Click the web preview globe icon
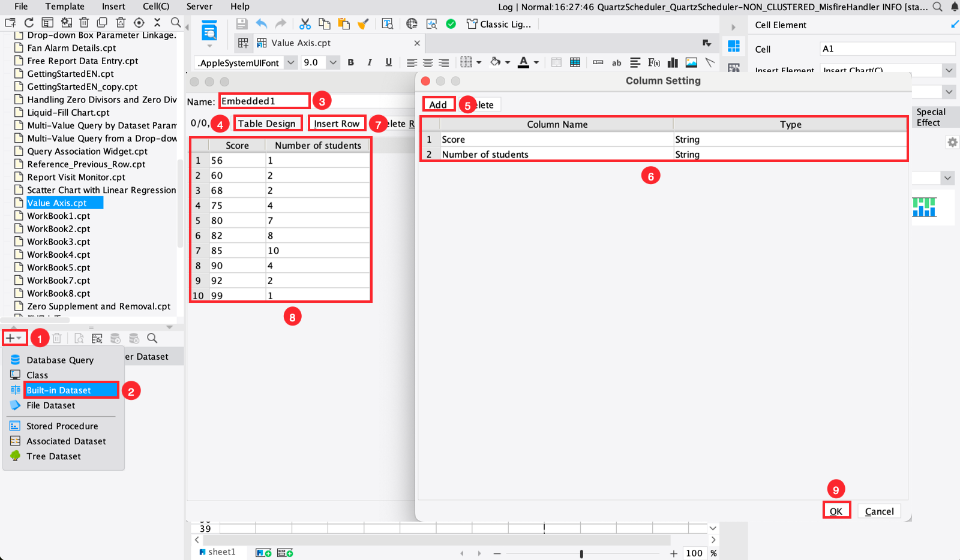Image resolution: width=960 pixels, height=560 pixels. (x=412, y=24)
